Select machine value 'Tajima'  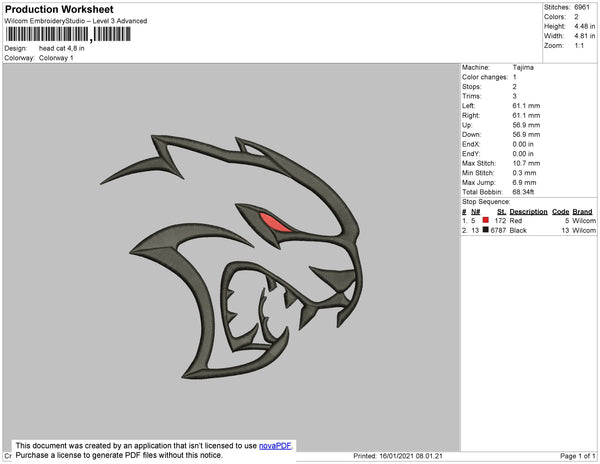coord(523,67)
